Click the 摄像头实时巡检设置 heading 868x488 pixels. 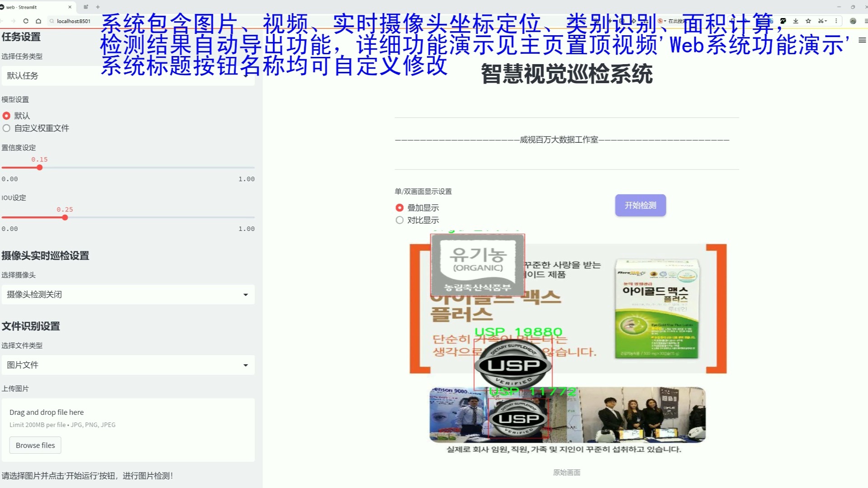(x=45, y=256)
